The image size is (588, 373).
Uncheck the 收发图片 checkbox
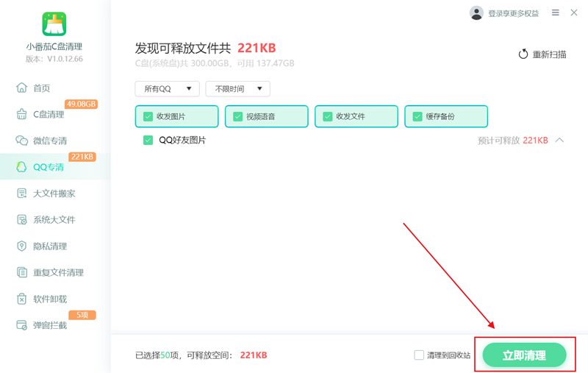point(148,117)
